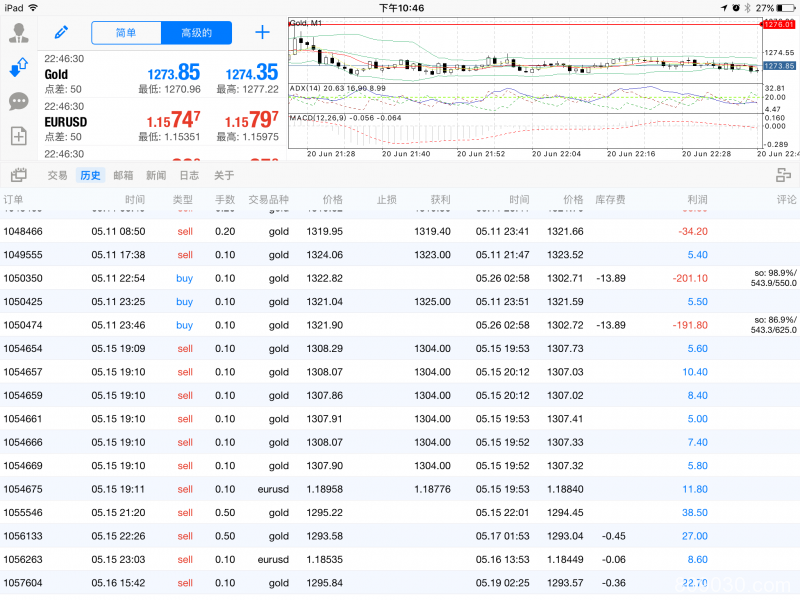Open the 邮箱 tab

pos(123,176)
